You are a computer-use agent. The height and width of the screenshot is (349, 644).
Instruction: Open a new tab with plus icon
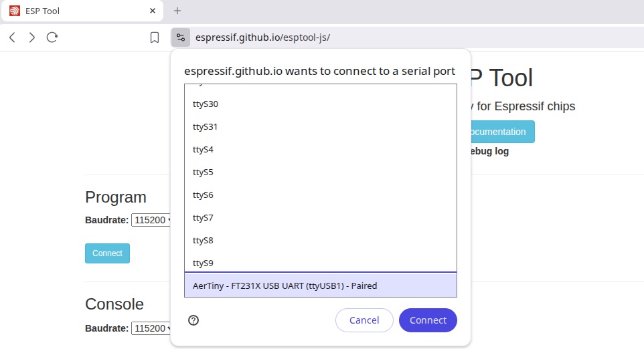tap(177, 11)
